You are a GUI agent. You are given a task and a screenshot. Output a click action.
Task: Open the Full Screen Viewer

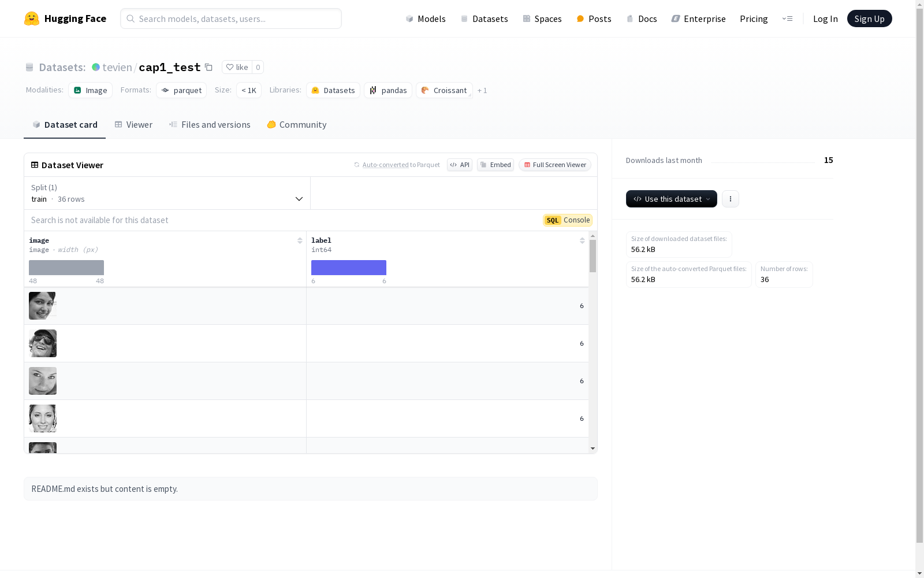pos(555,165)
